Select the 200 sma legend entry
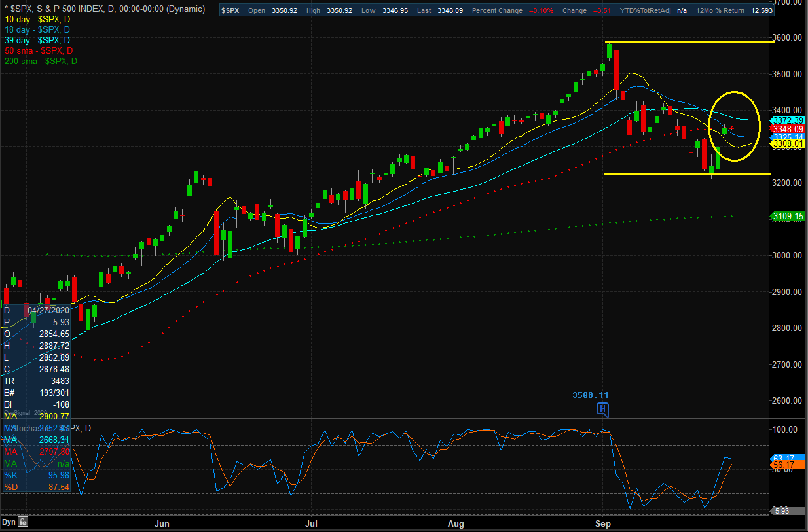 (x=40, y=62)
